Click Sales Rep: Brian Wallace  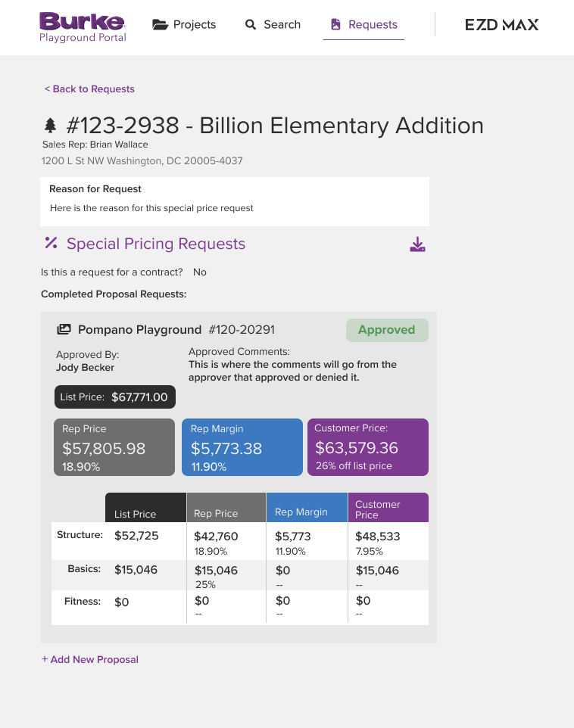point(95,145)
